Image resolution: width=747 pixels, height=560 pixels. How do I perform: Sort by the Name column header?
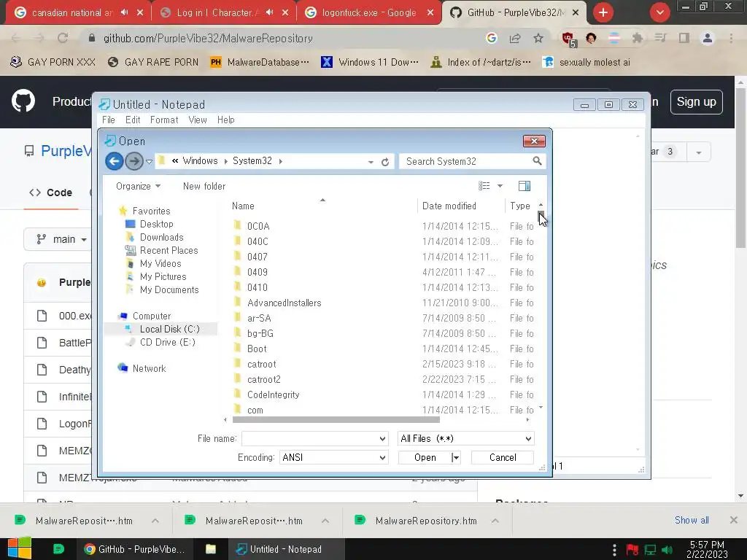(243, 206)
